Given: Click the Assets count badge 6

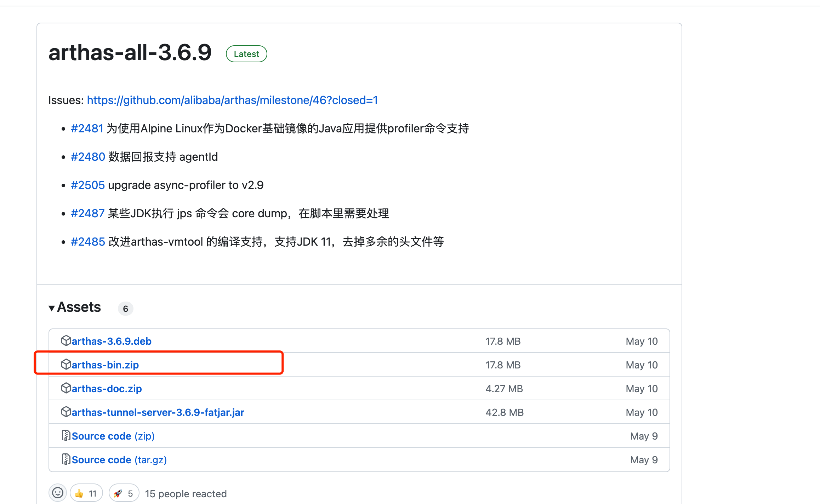Looking at the screenshot, I should click(125, 309).
